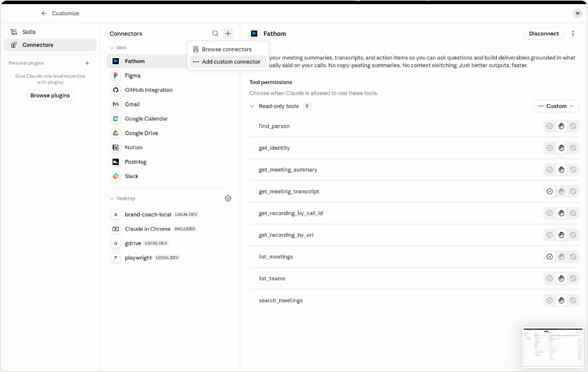
Task: Click the search connectors magnifier icon
Action: click(215, 33)
